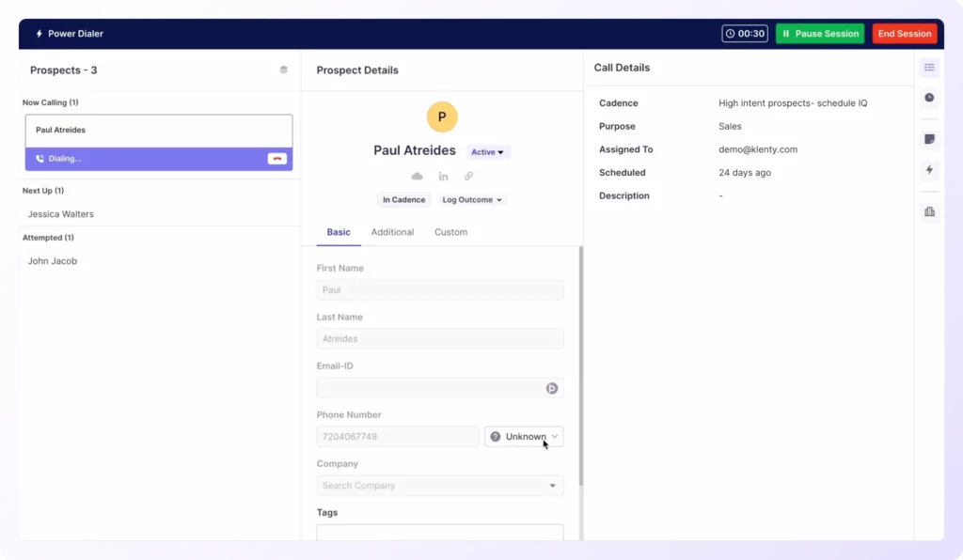View Paul Atreides' LinkedIn profile icon
The width and height of the screenshot is (963, 560).
(443, 176)
